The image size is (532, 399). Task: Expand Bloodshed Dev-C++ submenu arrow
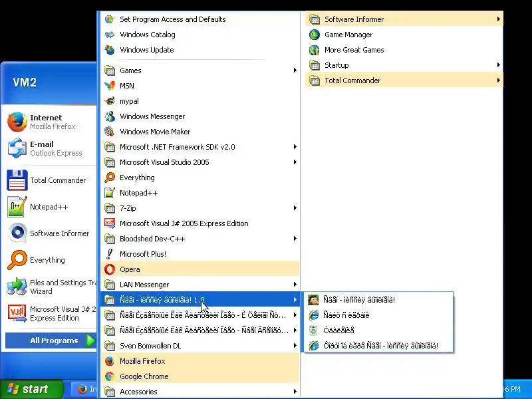click(x=295, y=239)
